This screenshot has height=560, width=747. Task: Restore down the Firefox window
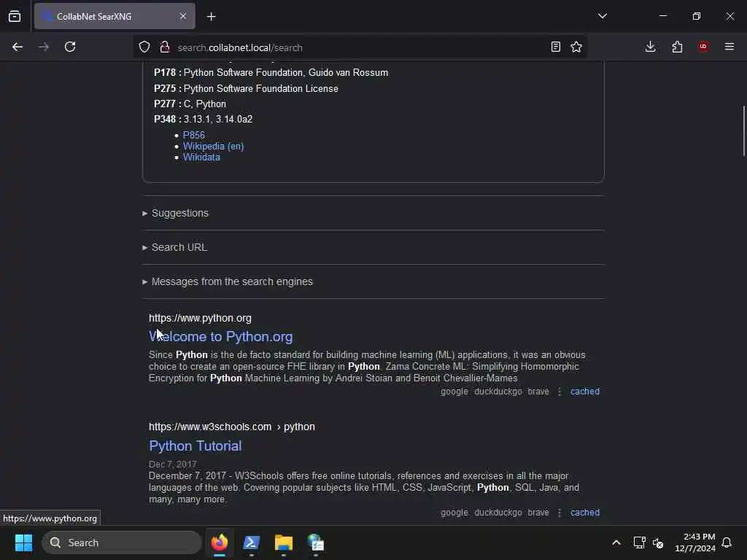tap(697, 16)
